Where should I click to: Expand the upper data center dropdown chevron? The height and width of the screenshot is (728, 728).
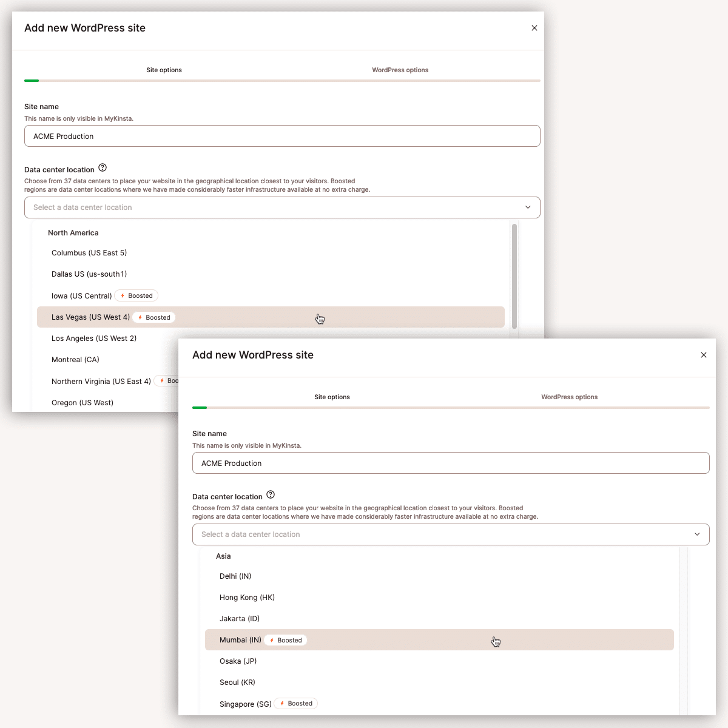click(x=528, y=207)
